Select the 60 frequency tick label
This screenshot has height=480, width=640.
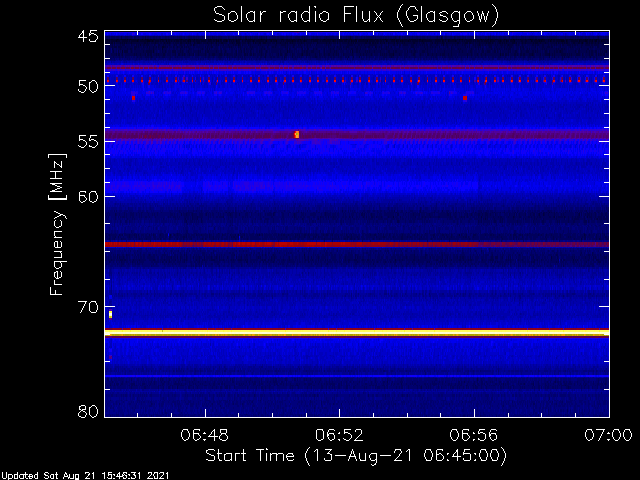tap(88, 197)
